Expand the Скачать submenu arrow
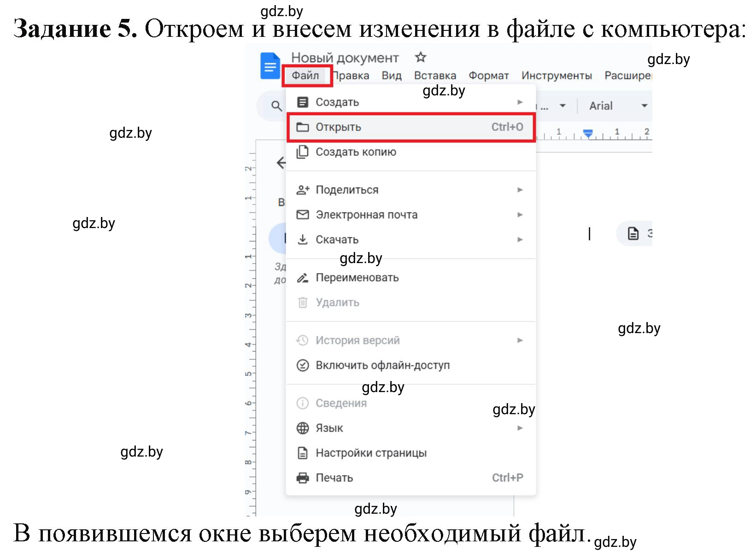This screenshot has height=557, width=756. point(520,240)
